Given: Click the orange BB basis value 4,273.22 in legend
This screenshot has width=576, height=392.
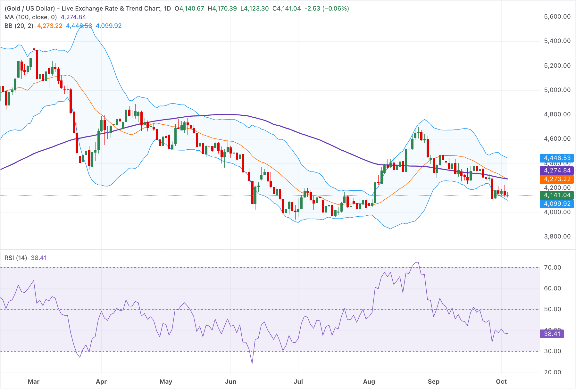Looking at the screenshot, I should (50, 26).
